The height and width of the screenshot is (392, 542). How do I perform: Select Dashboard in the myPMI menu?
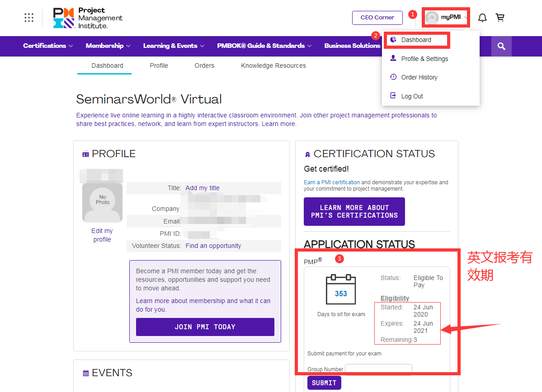416,40
